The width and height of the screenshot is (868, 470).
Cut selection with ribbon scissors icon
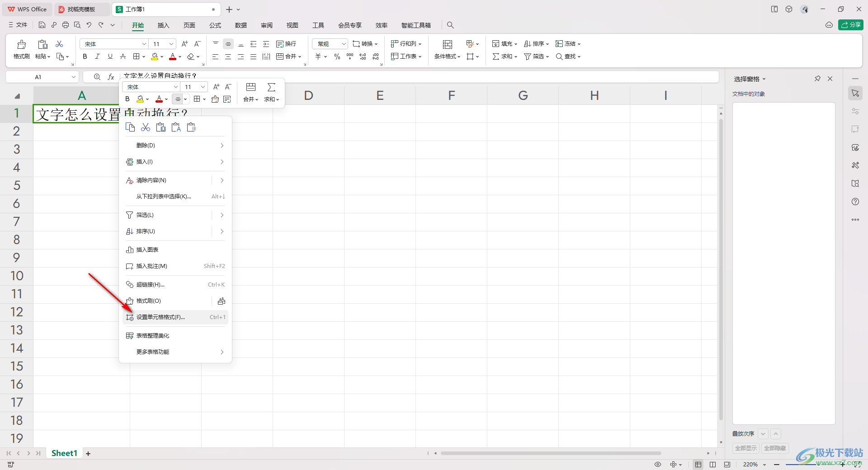(59, 44)
